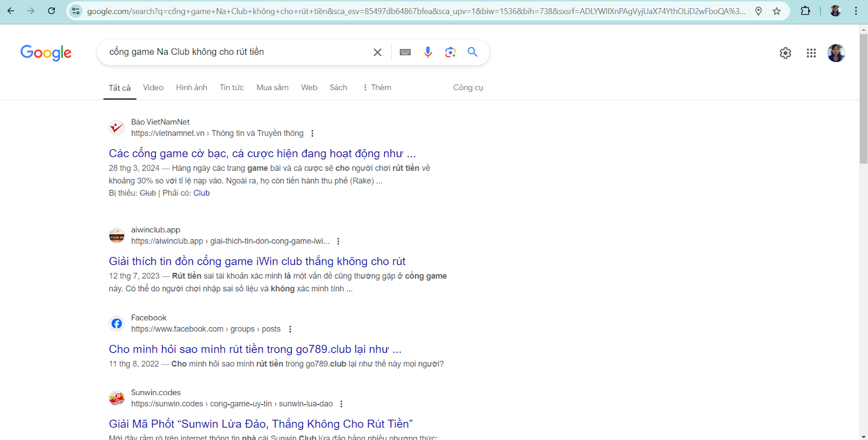
Task: View site information icon in address bar
Action: [x=76, y=11]
